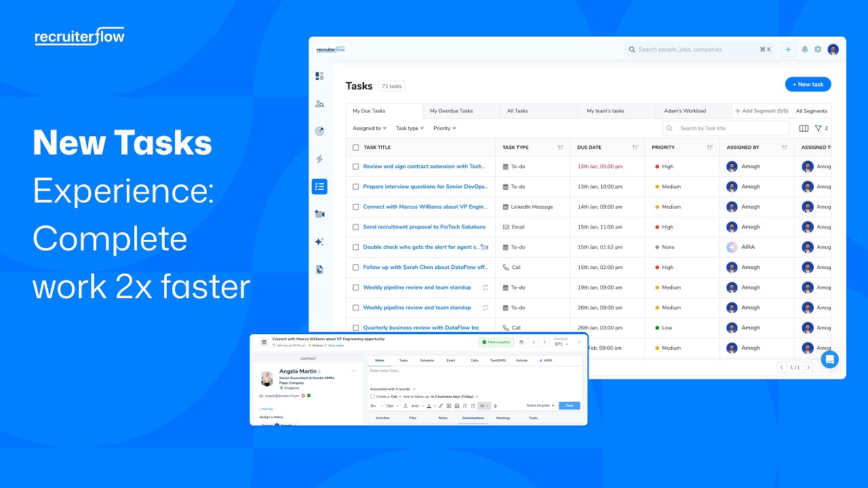
Task: Expand the 'Priority' filter dropdown
Action: click(x=445, y=128)
